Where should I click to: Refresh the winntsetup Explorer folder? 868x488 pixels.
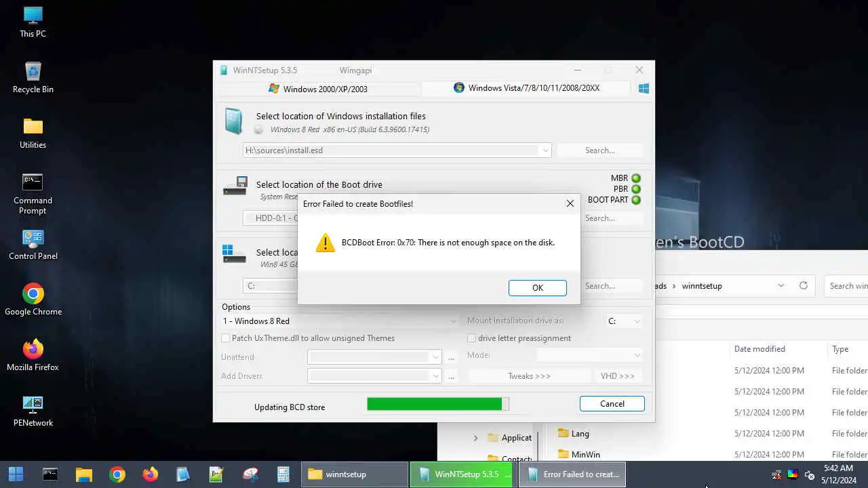tap(804, 285)
